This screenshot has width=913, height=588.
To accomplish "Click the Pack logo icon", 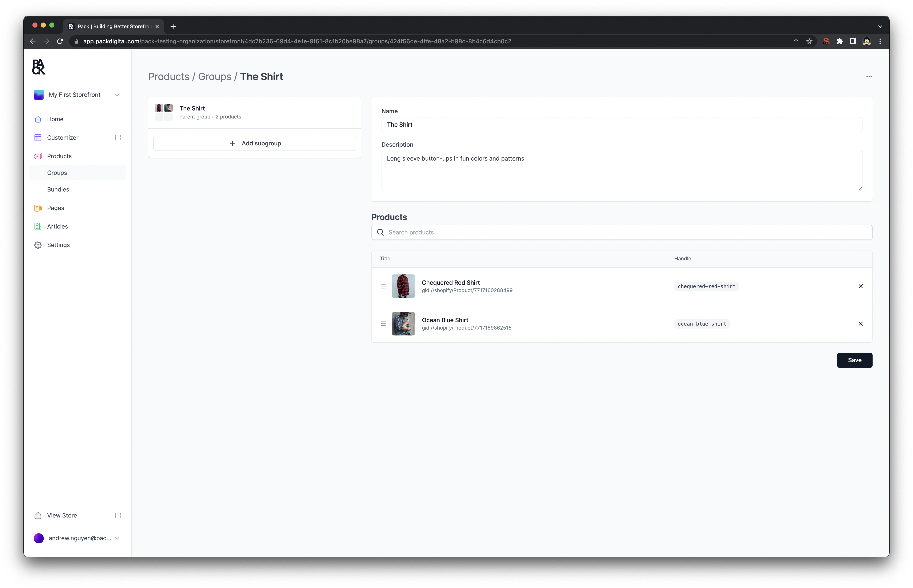I will click(x=39, y=67).
